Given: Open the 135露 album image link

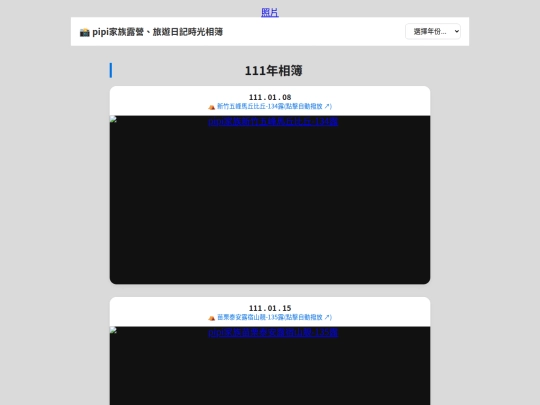Looking at the screenshot, I should click(273, 332).
